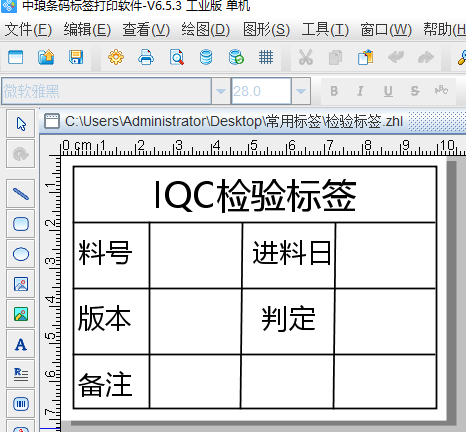466x432 pixels.
Task: Select the text tool labeled A
Action: [x=21, y=344]
